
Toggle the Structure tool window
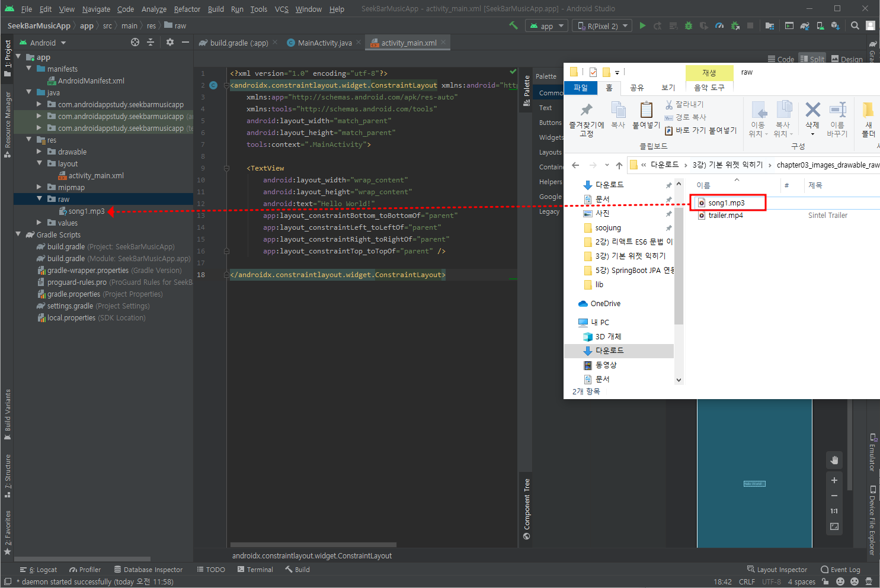tap(8, 476)
